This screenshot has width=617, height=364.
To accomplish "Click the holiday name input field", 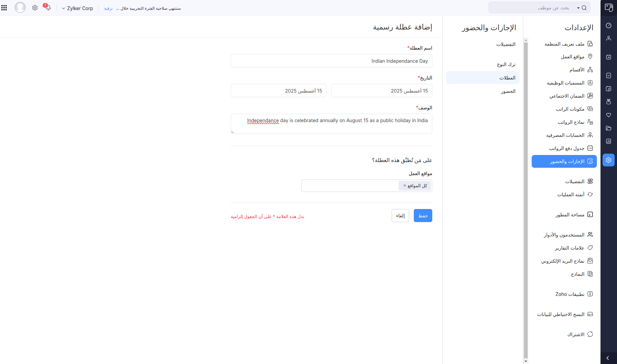I will [331, 61].
